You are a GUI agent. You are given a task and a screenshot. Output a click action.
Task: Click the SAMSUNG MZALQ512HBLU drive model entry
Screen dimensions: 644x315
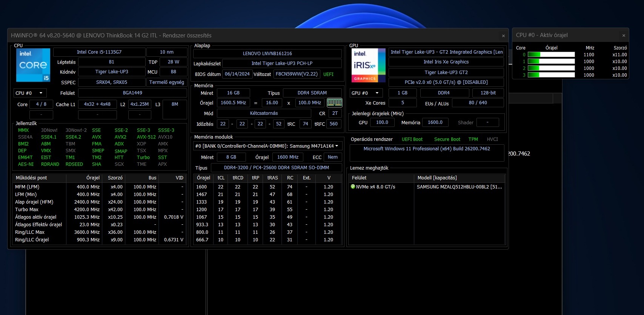point(459,187)
